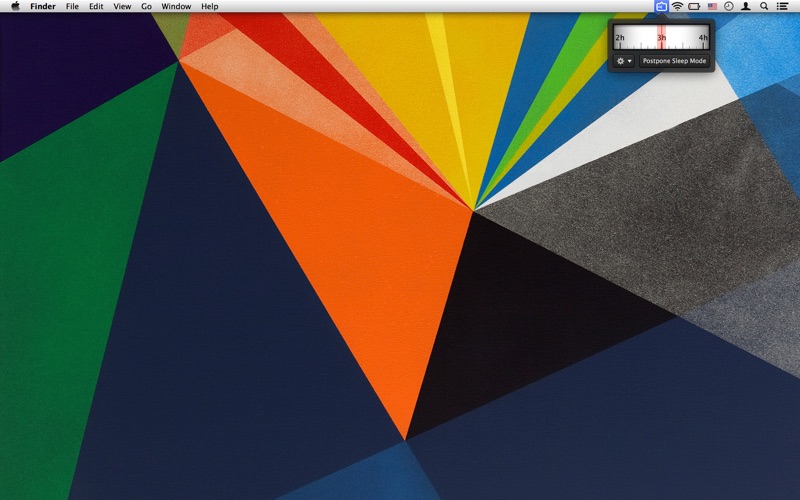Open the Wi-Fi status icon
The image size is (800, 500).
(x=677, y=6)
